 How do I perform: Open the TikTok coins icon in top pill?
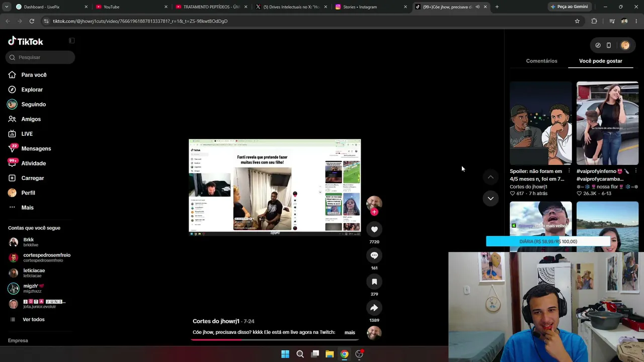pyautogui.click(x=598, y=45)
